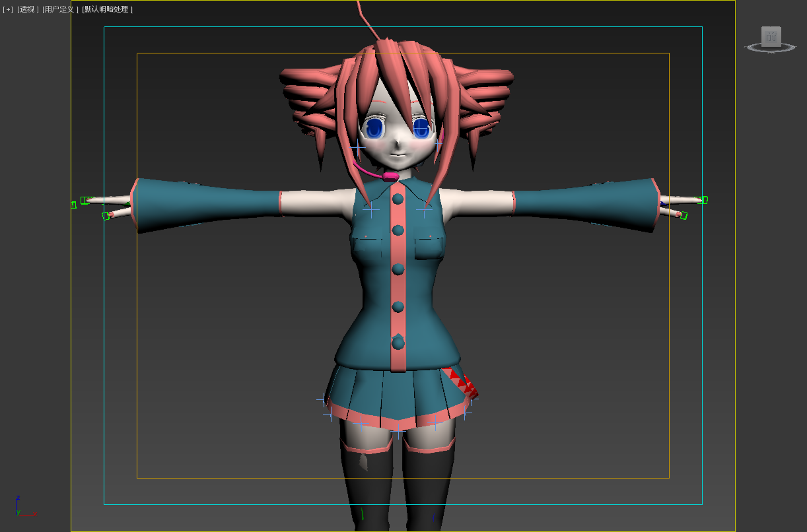Select the green bone helper at right fingertip
The width and height of the screenshot is (807, 532).
[x=703, y=200]
